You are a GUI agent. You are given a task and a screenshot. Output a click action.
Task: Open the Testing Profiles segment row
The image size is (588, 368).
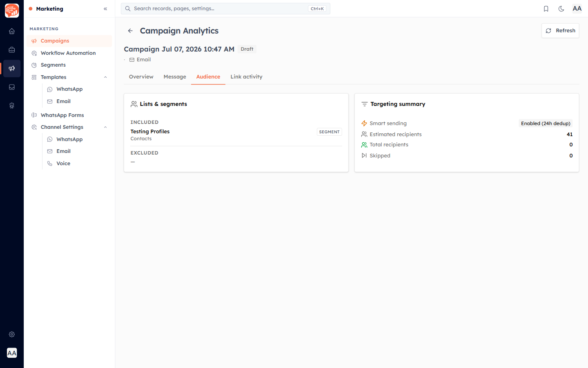click(236, 135)
